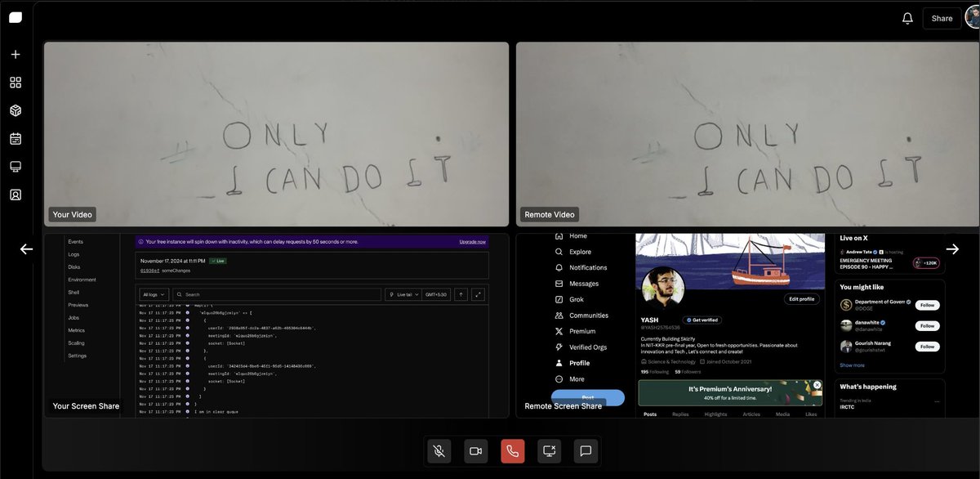Click the cube icon in the left sidebar
The height and width of the screenshot is (479, 980).
pyautogui.click(x=16, y=110)
